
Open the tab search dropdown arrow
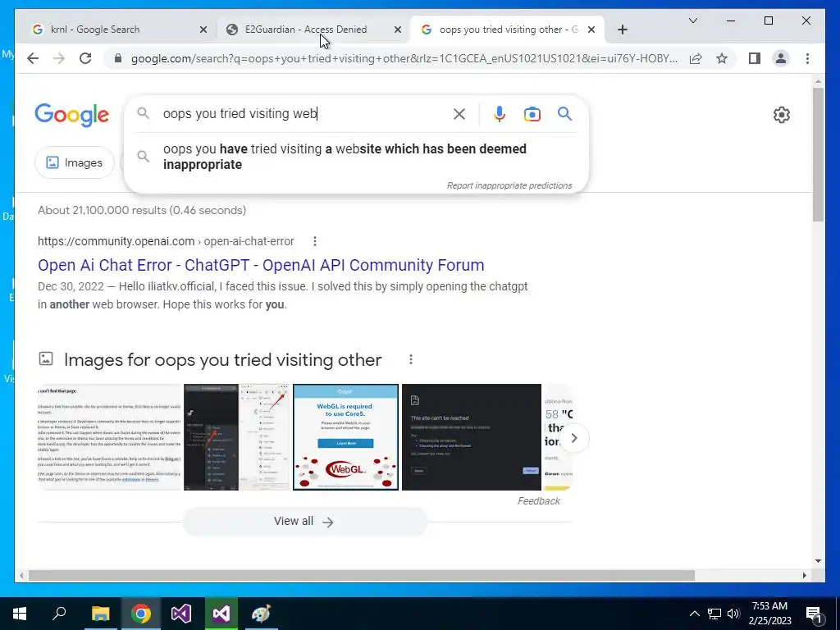pyautogui.click(x=692, y=21)
